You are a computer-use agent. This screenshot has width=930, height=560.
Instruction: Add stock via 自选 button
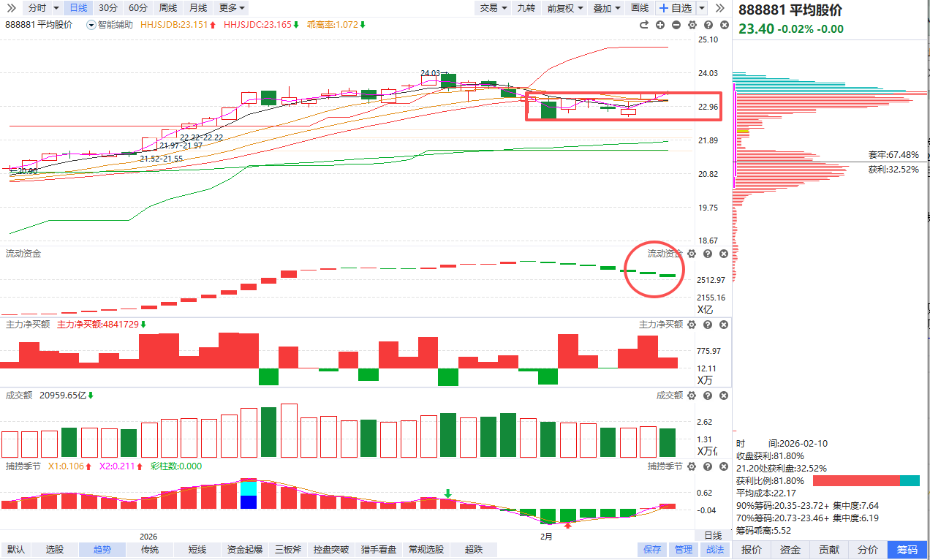tap(675, 7)
